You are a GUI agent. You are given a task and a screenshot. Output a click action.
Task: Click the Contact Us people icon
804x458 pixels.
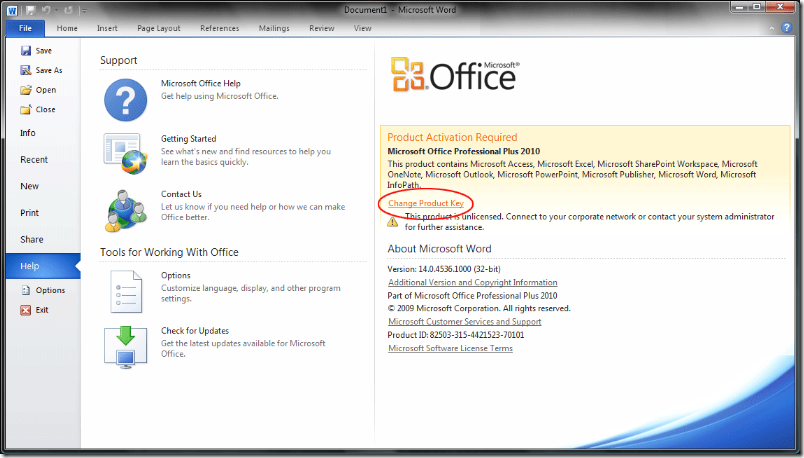pyautogui.click(x=126, y=210)
